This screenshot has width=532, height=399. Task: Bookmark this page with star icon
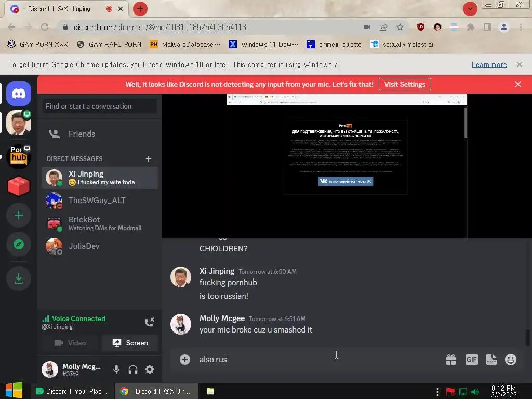400,27
